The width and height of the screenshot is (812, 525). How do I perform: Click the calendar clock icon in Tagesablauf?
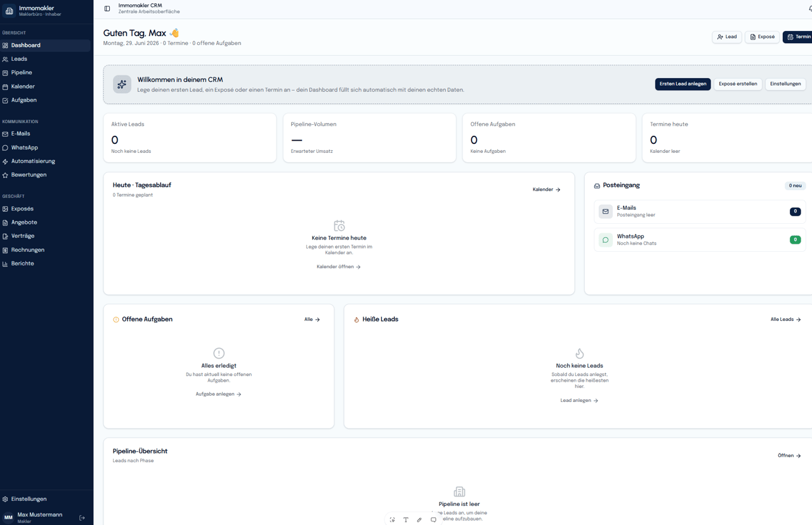point(339,226)
